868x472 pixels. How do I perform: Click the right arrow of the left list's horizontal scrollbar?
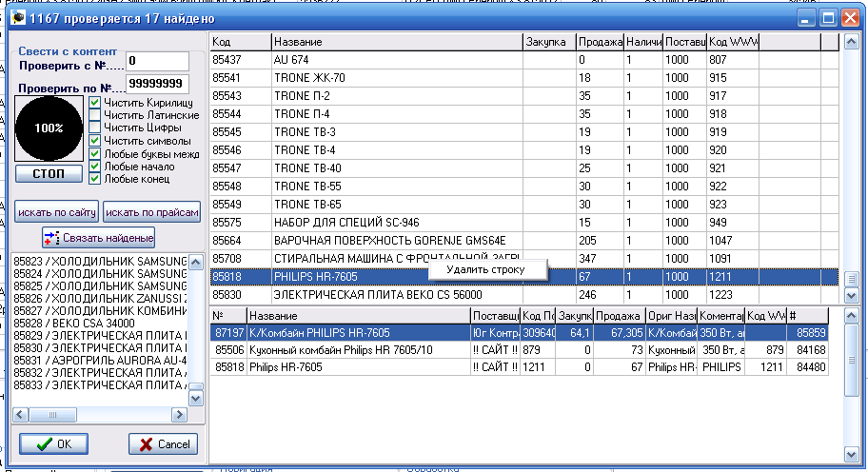(x=177, y=416)
